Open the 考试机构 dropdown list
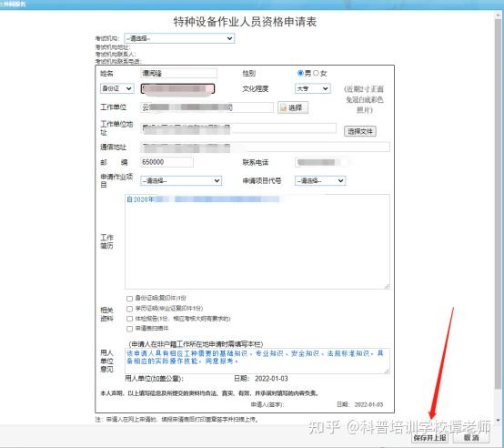This screenshot has width=504, height=448. 179,38
